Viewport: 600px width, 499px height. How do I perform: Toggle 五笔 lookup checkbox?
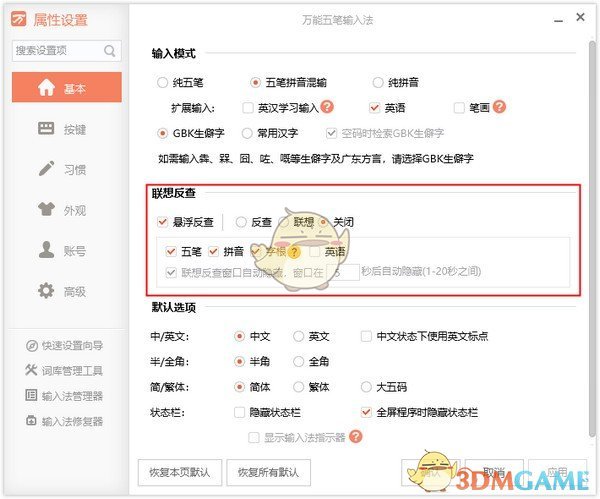[x=171, y=251]
